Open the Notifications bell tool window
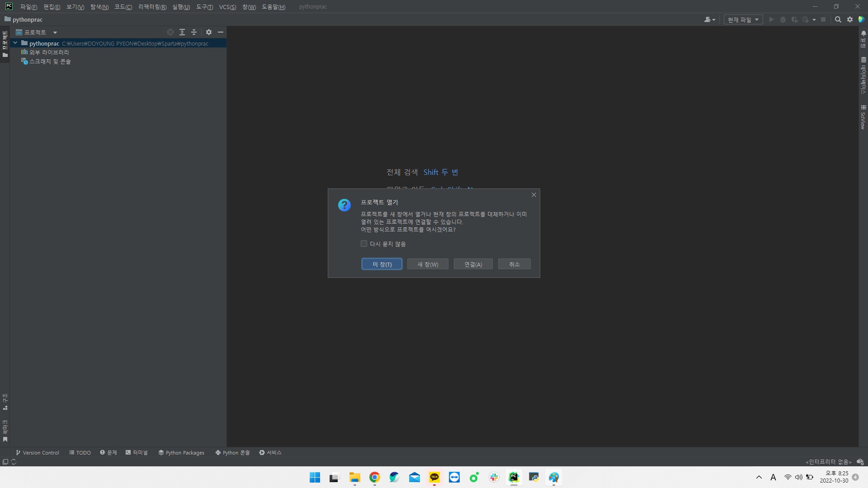Screen dimensions: 868x488 point(863,39)
